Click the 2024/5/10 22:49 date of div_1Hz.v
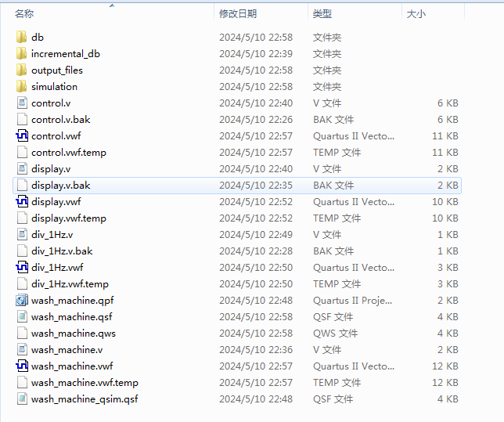The height and width of the screenshot is (422, 504). [256, 234]
